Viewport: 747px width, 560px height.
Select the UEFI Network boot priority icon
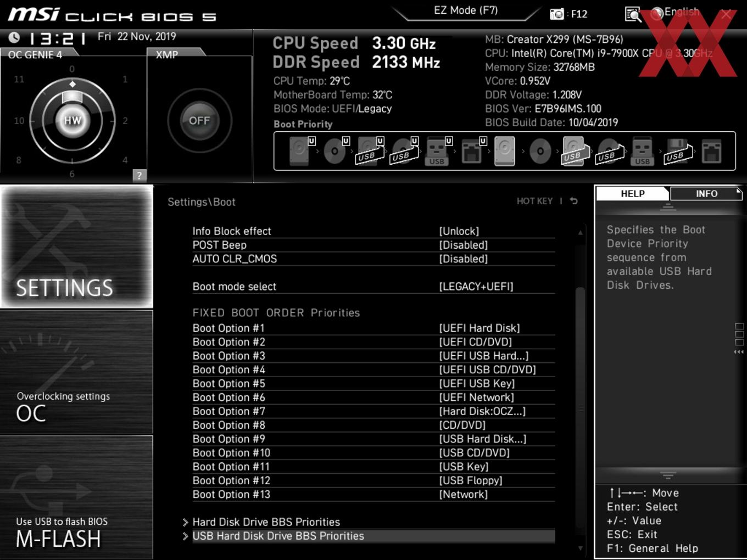pos(473,151)
